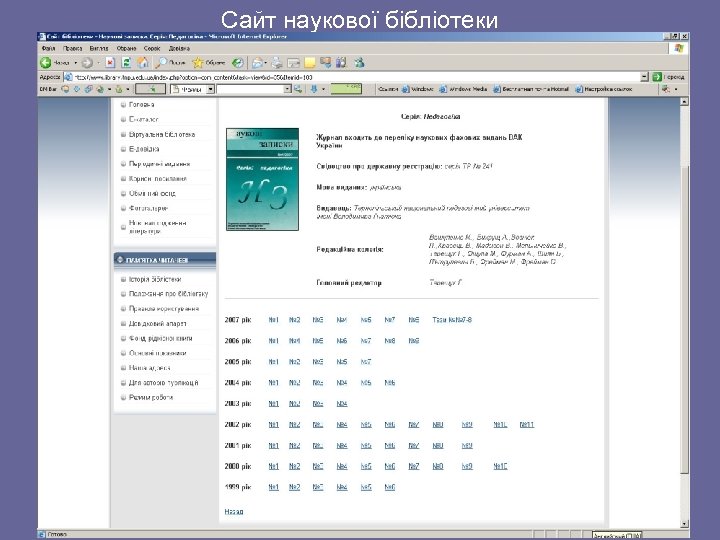Click the green Back arrow button
The width and height of the screenshot is (720, 540).
[45, 62]
